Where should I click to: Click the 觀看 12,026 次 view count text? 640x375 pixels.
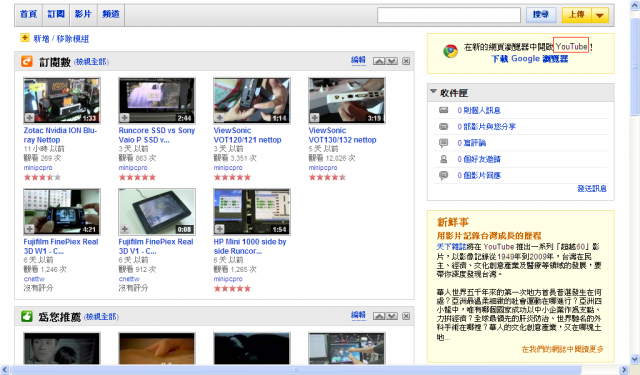coord(332,158)
